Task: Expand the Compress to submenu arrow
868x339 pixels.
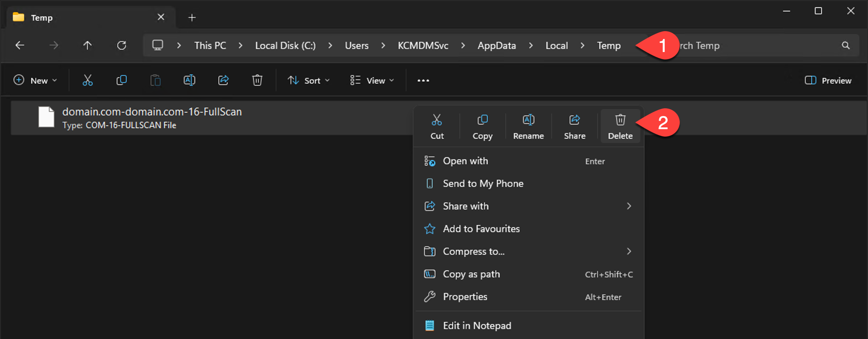Action: pos(629,251)
